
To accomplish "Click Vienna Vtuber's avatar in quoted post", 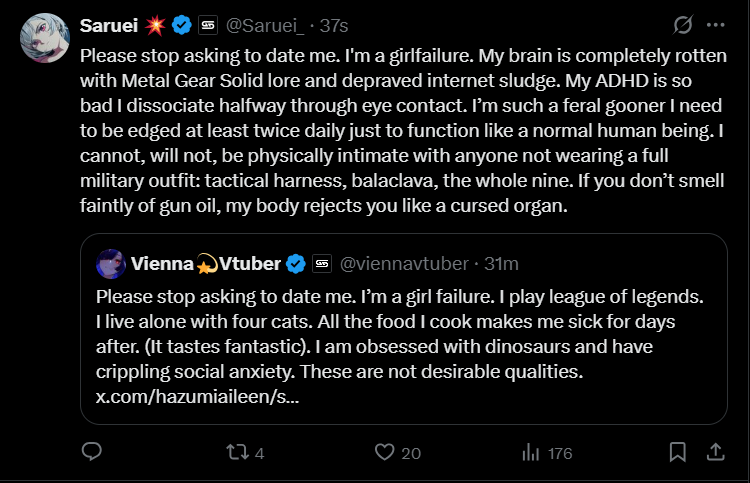I will (x=110, y=264).
